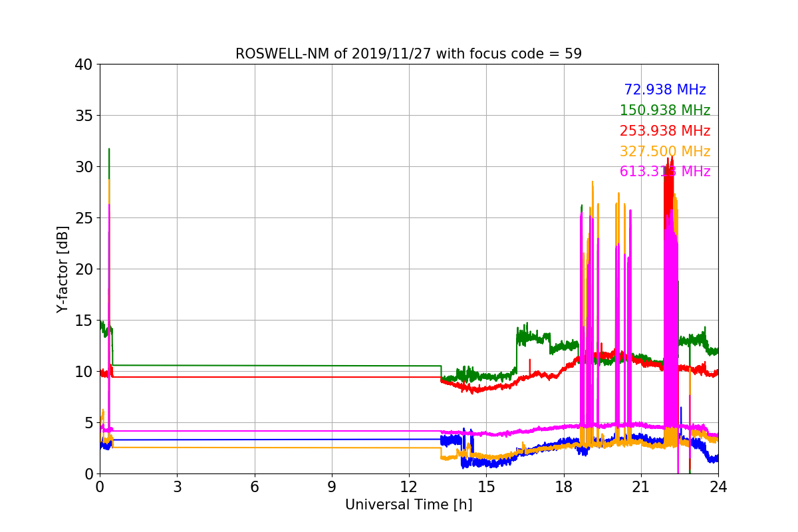This screenshot has width=798, height=532.
Task: Click y-axis tick label 15
Action: click(x=83, y=321)
